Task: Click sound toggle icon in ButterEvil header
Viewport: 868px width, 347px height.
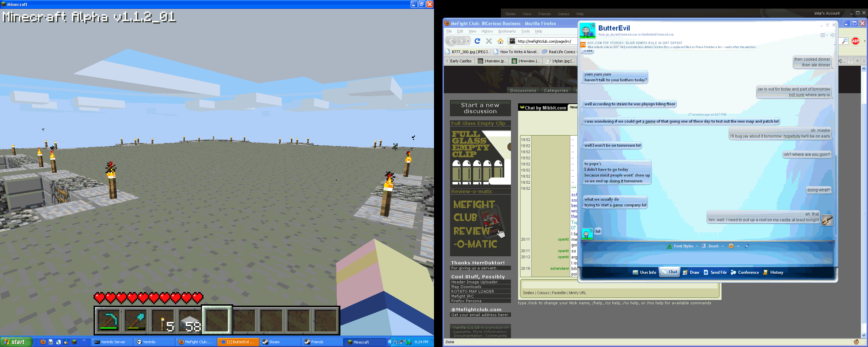Action: pyautogui.click(x=832, y=35)
